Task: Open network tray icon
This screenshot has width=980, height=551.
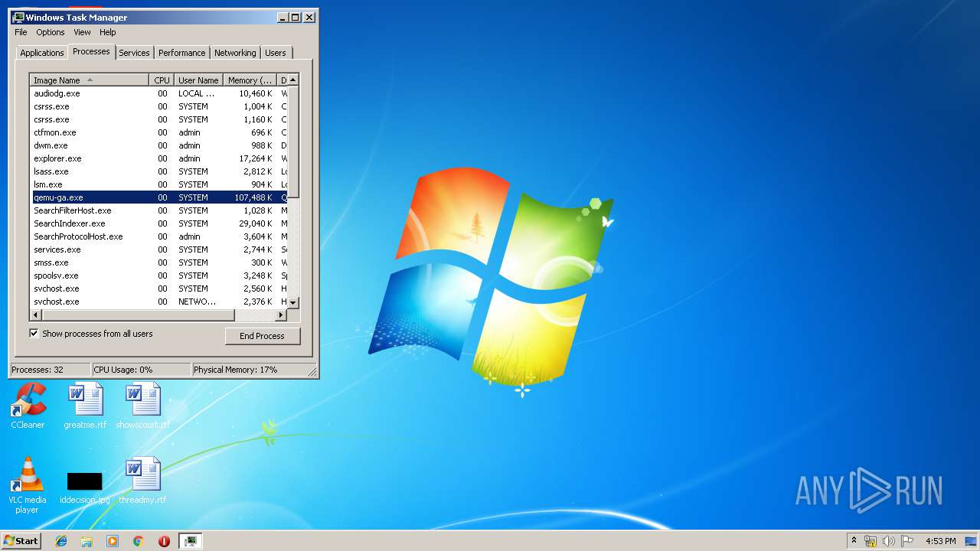Action: pos(871,541)
